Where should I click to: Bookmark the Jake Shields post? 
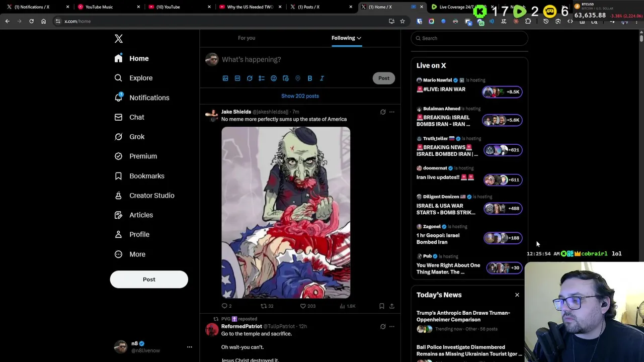tap(382, 306)
